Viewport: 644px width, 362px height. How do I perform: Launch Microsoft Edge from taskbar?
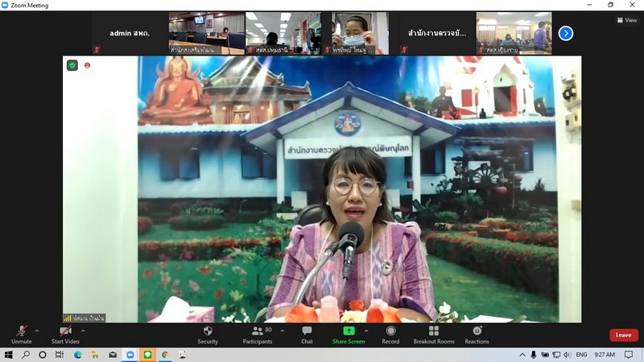77,355
